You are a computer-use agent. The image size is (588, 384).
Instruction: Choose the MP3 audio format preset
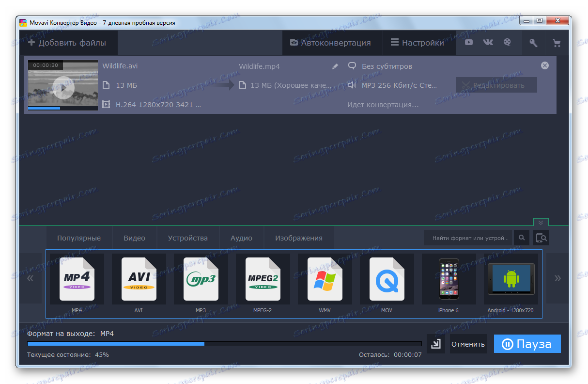pos(201,279)
